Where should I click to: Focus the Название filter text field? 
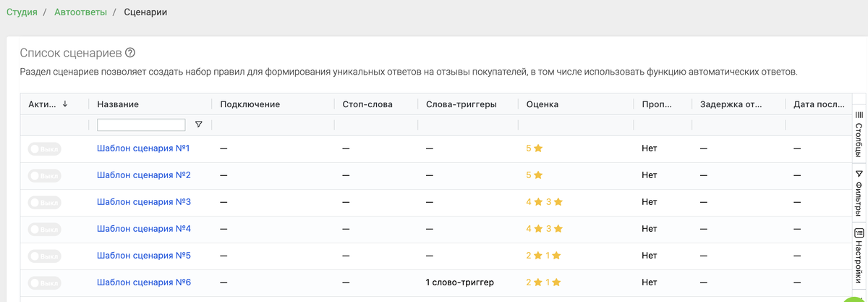(x=141, y=125)
